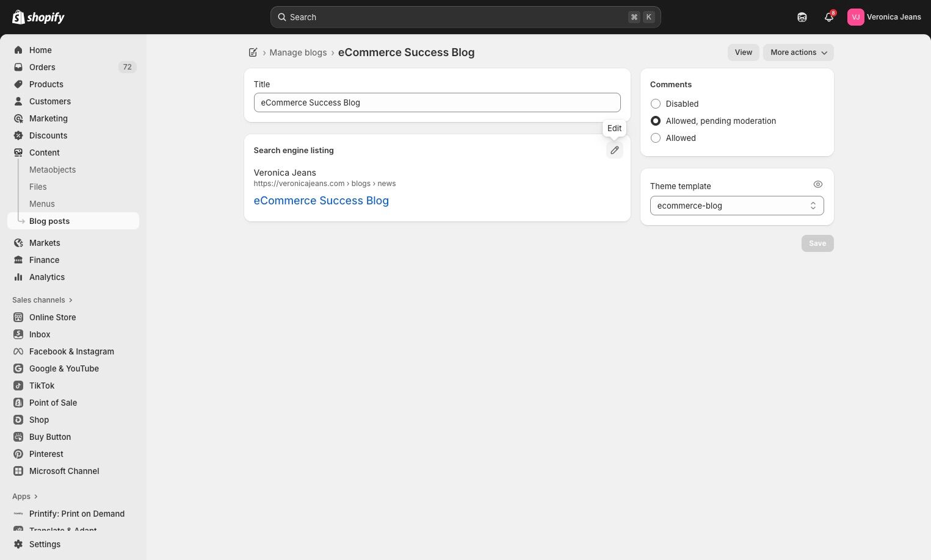Click the pencil icon in Search engine listing
This screenshot has height=560, width=931.
614,150
